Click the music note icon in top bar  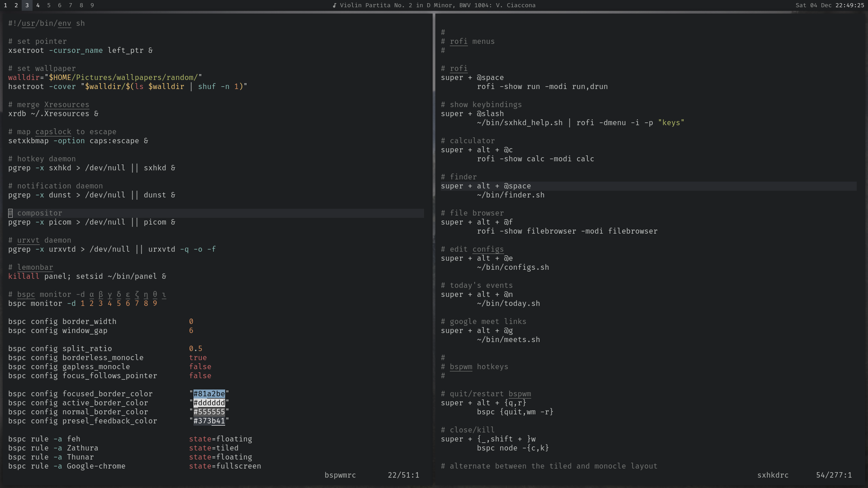pos(335,5)
